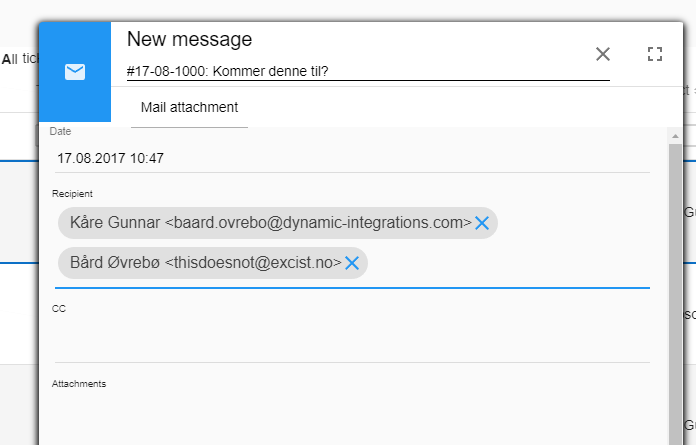Remove Bård Øvrebø recipient chip
696x445 pixels.
pos(352,263)
